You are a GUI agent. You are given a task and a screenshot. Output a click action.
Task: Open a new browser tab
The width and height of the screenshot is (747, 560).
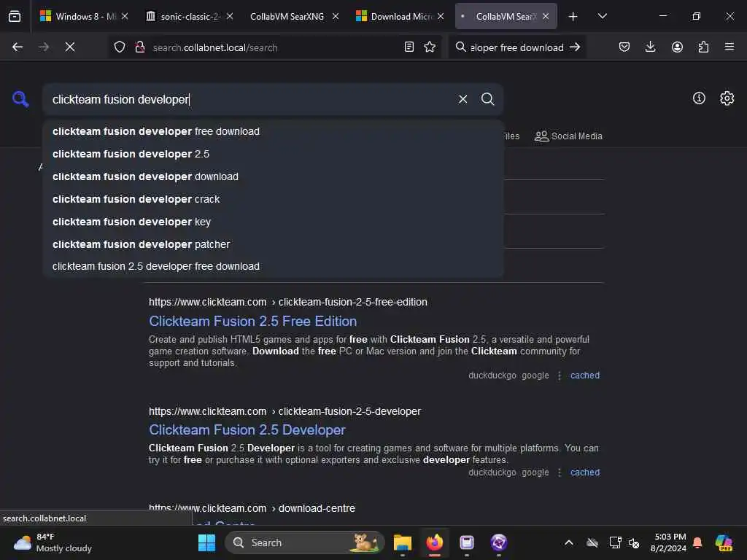(573, 16)
